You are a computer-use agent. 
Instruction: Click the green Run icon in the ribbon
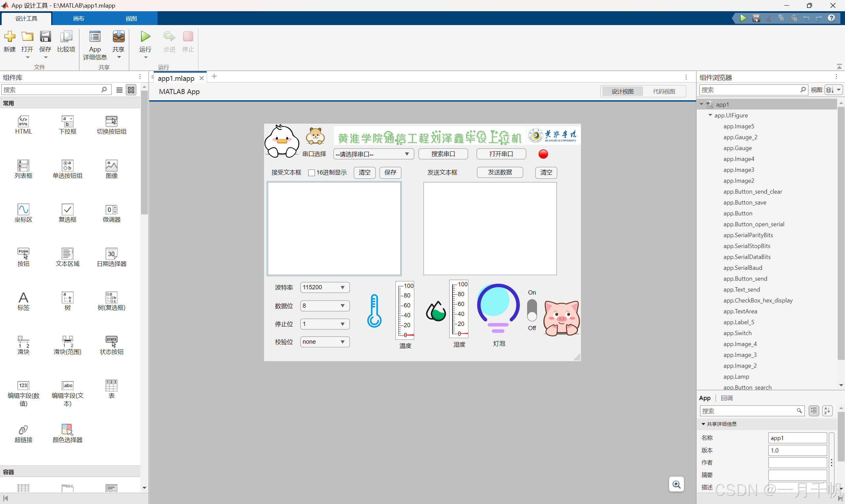click(x=146, y=37)
